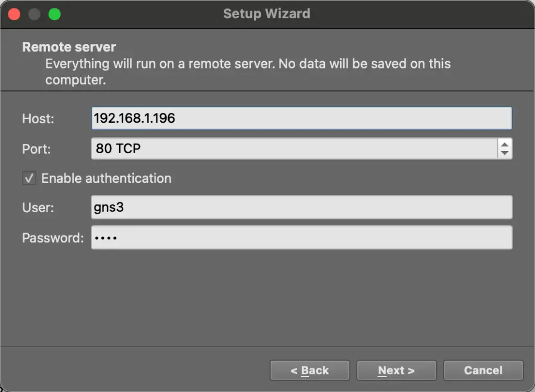
Task: Select the User name field showing gns3
Action: coord(301,207)
